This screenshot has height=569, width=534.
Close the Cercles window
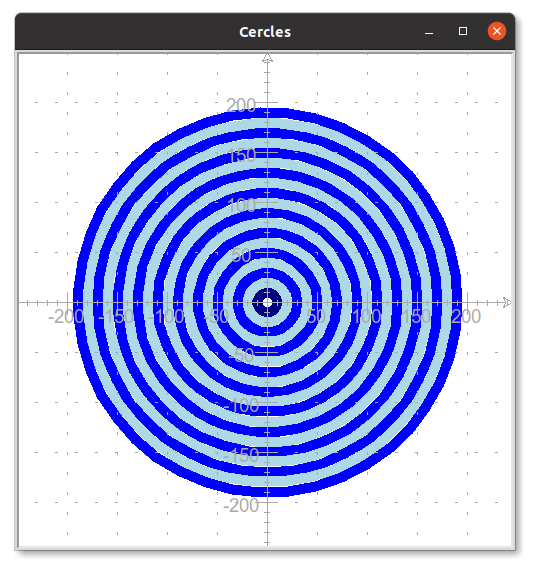497,31
